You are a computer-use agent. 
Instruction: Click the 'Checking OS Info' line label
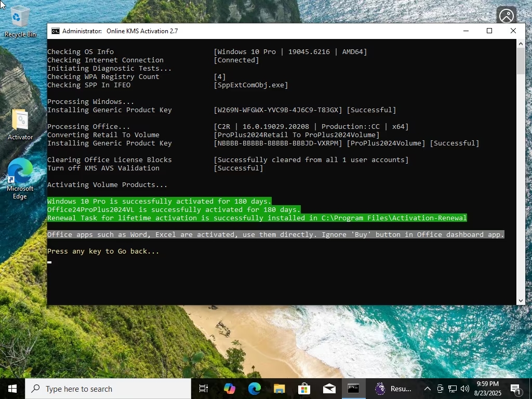click(81, 52)
